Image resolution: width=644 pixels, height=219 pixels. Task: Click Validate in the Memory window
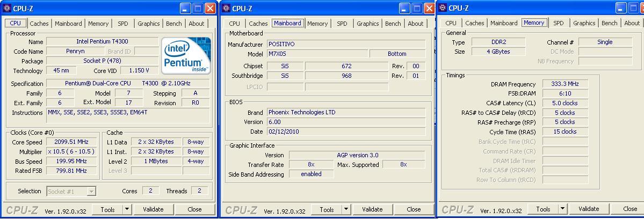pyautogui.click(x=589, y=209)
